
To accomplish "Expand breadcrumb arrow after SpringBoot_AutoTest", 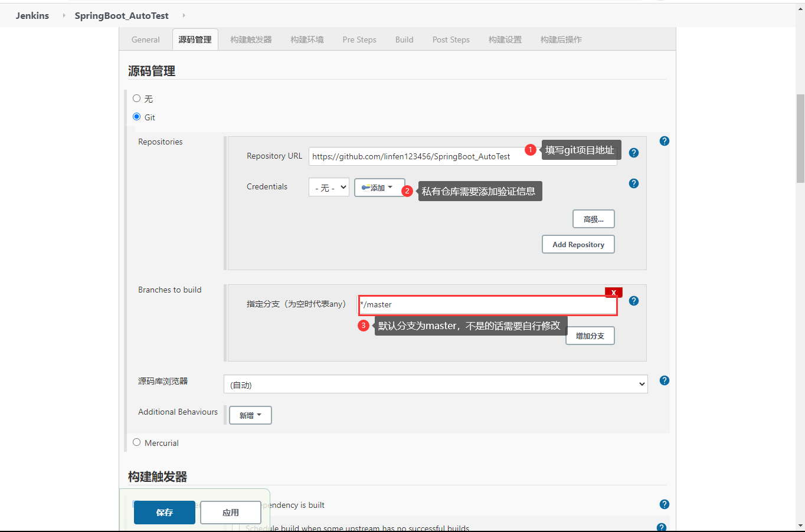I will [184, 15].
